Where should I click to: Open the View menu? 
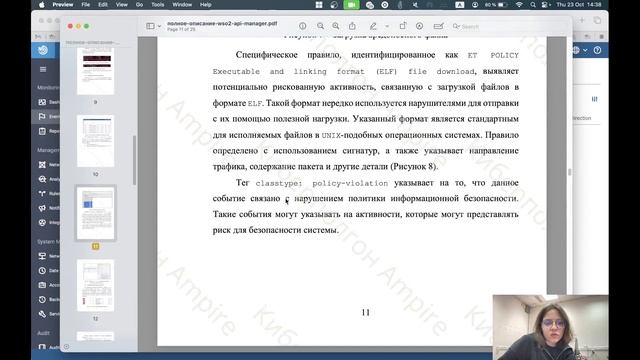tap(122, 5)
